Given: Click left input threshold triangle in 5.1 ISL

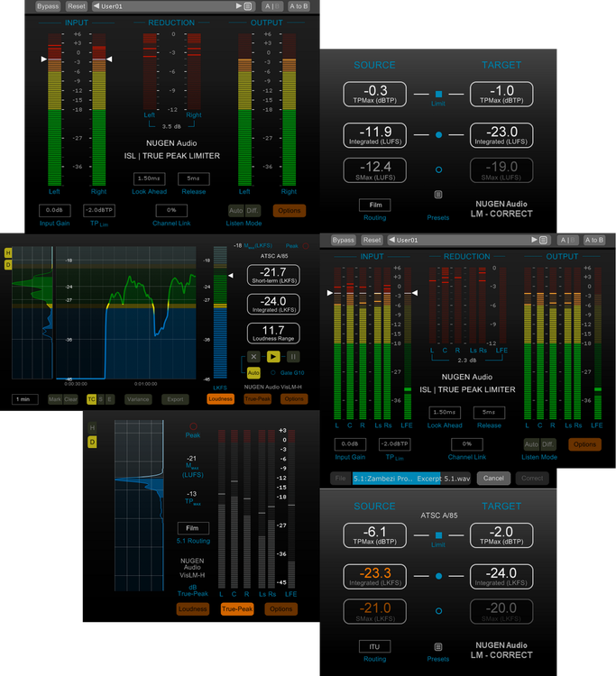Looking at the screenshot, I should click(330, 293).
